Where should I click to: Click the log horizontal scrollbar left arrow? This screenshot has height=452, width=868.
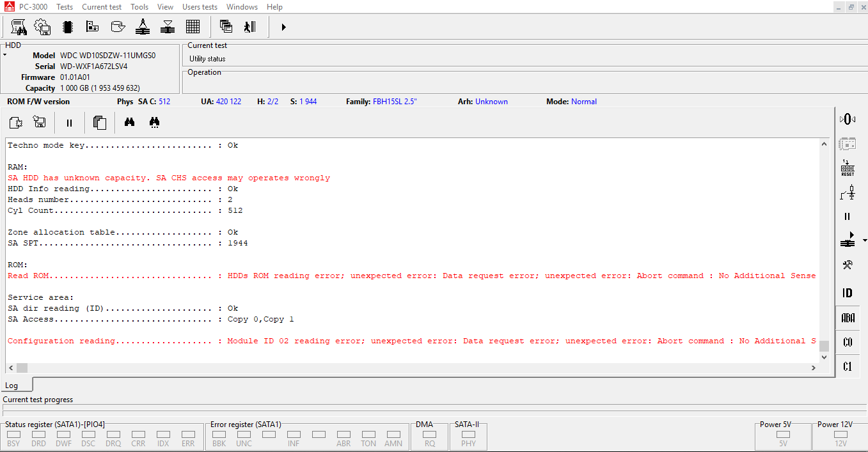(11, 368)
